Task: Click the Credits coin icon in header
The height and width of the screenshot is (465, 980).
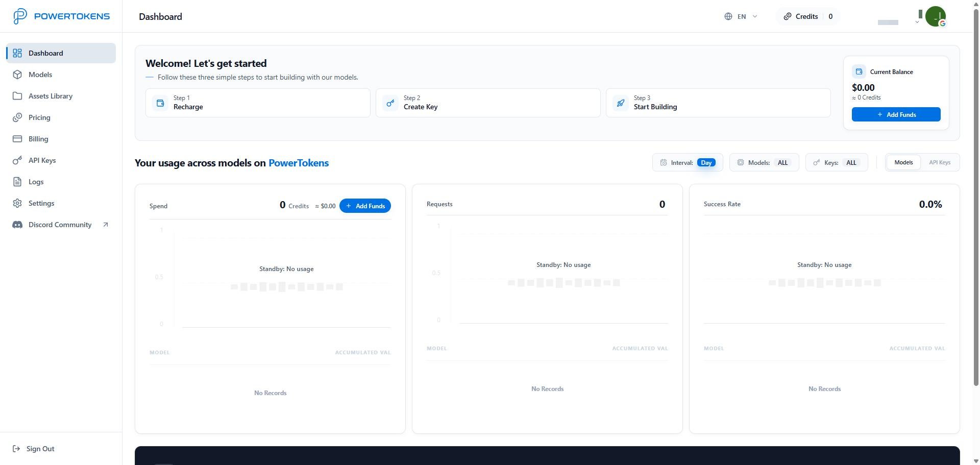Action: click(788, 16)
